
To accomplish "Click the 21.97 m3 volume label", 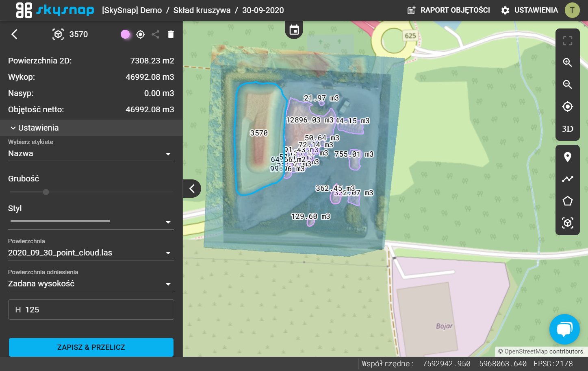I will 321,98.
